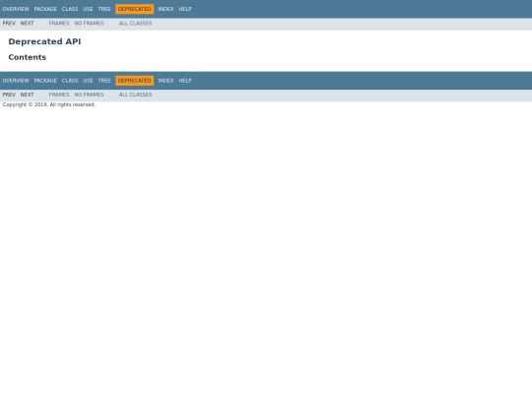Open Help in the bottom navigation bar
Viewport: 532px width, 399px height.
(185, 81)
